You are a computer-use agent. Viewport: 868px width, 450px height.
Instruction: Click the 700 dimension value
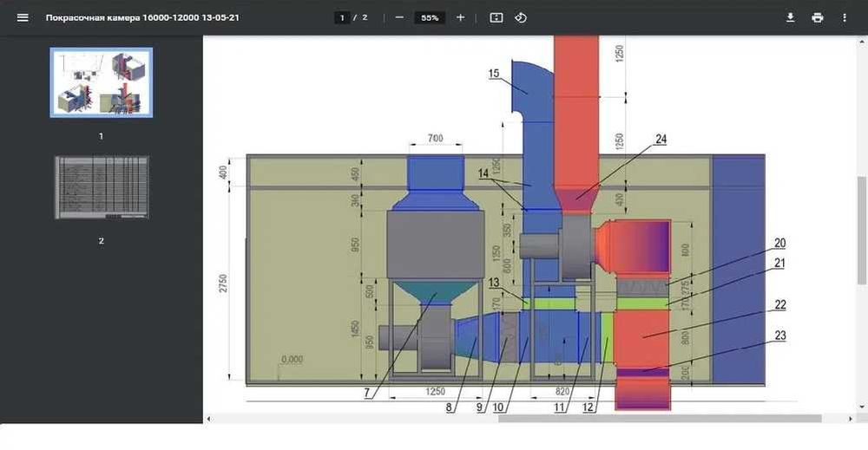tap(436, 138)
